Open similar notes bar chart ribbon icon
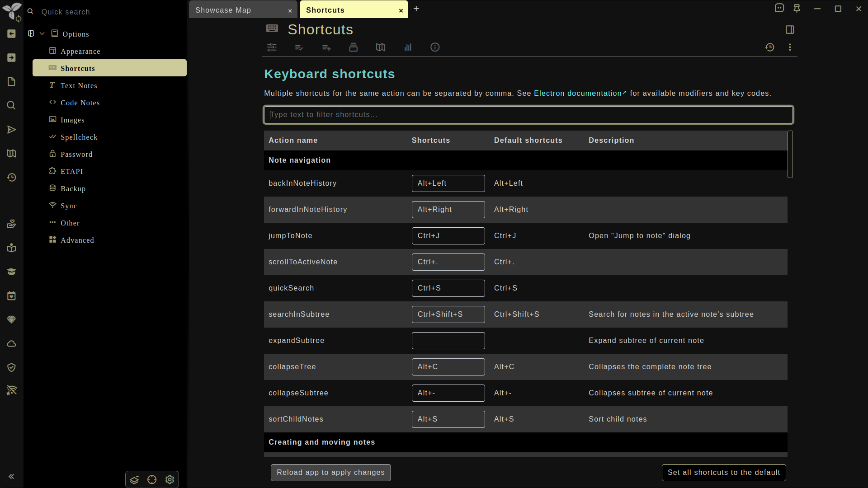The height and width of the screenshot is (488, 868). coord(408,47)
